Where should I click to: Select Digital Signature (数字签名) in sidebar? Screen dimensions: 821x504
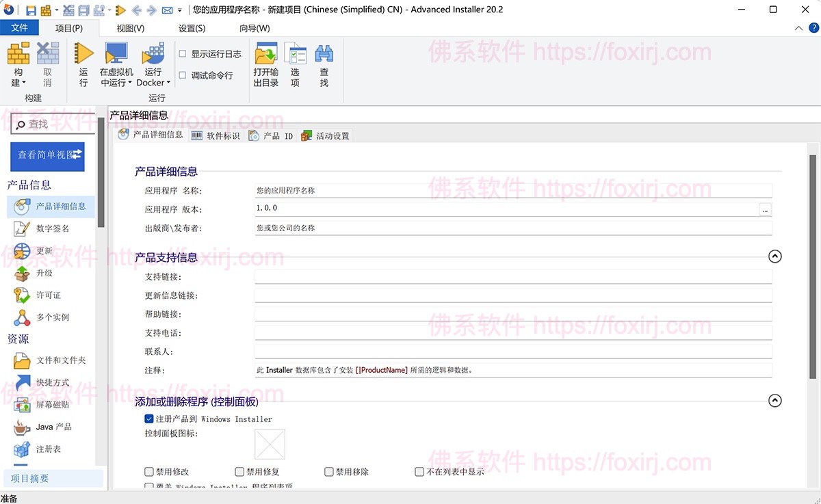click(52, 228)
